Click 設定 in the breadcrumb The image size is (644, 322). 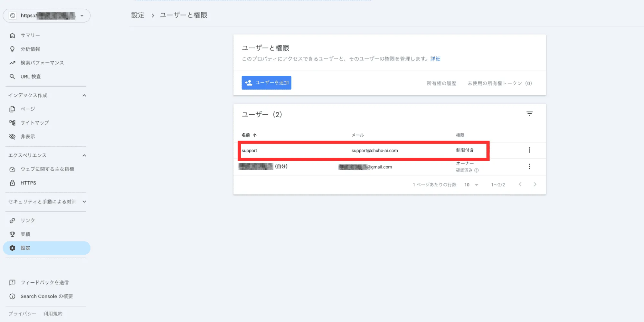tap(138, 15)
